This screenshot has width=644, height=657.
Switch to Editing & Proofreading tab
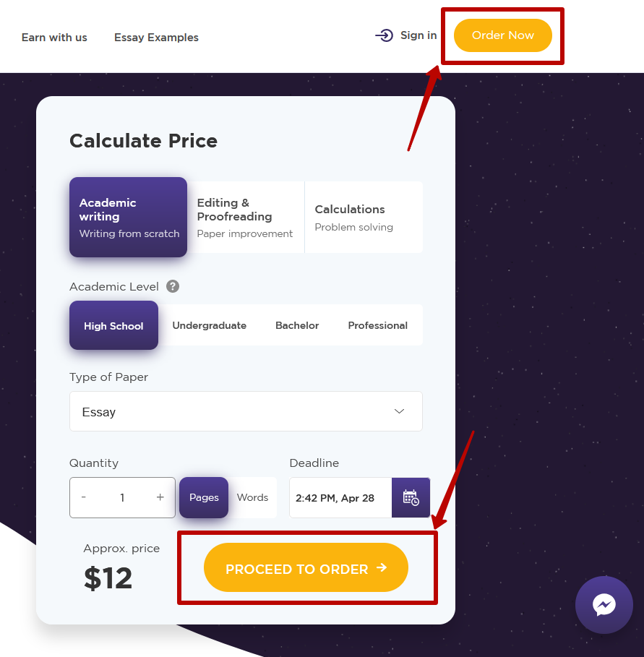245,217
